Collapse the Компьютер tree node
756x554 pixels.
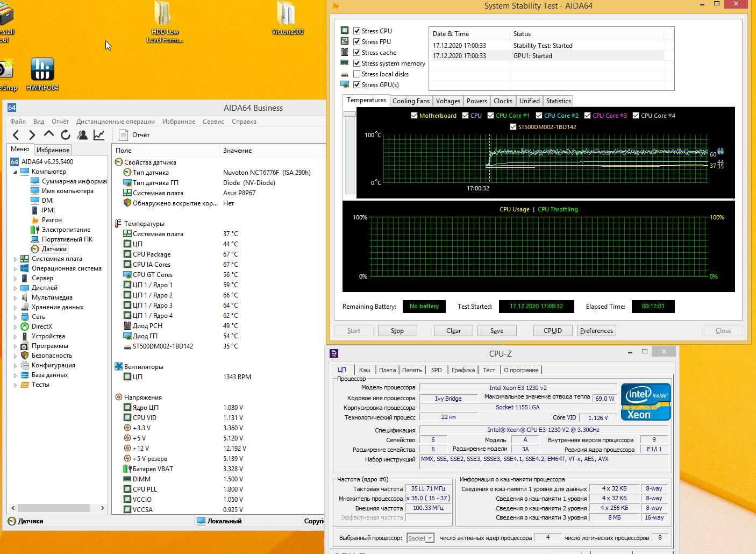pos(15,172)
